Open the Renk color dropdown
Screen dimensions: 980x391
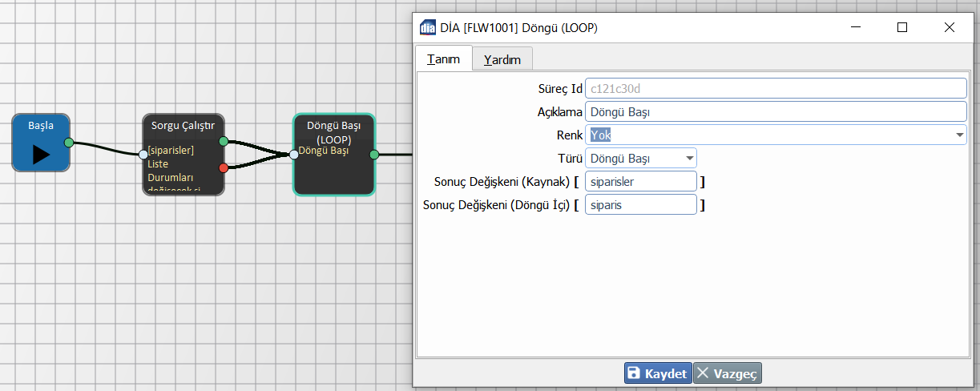[960, 135]
